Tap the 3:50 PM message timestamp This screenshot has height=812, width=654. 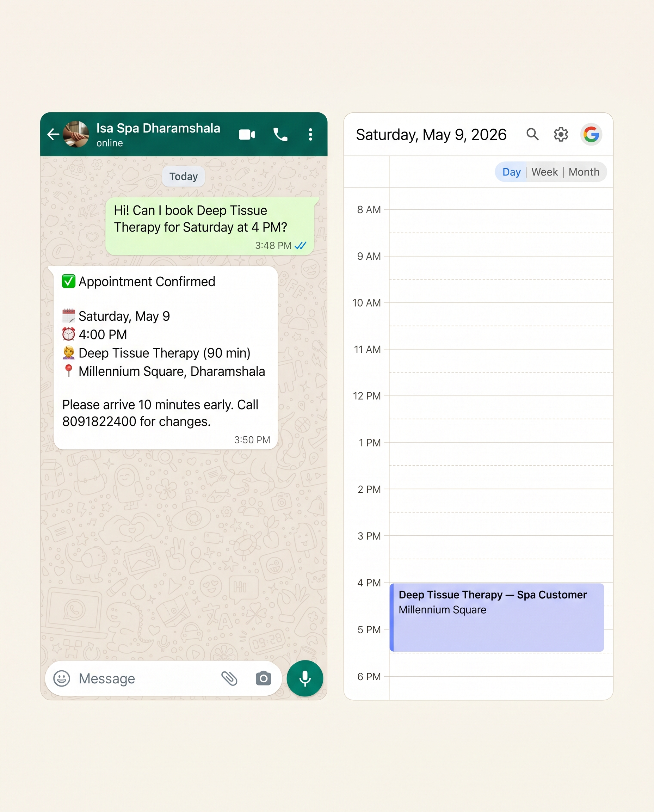tap(252, 440)
